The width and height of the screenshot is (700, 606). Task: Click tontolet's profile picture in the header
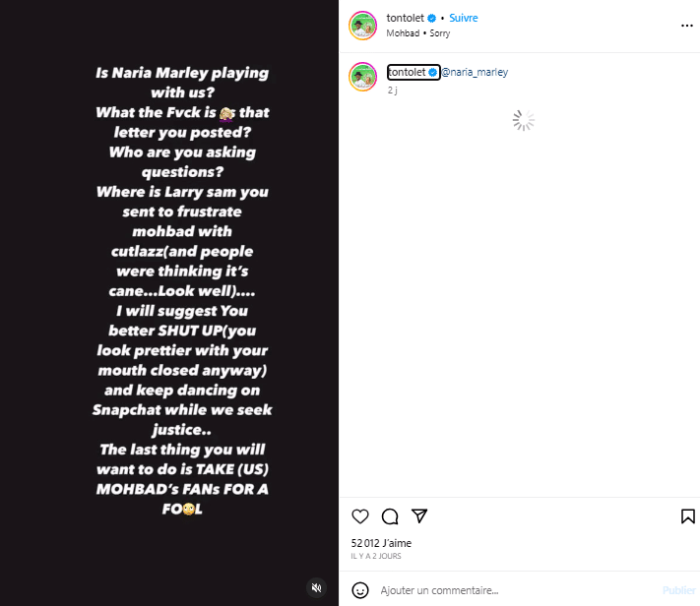[363, 26]
